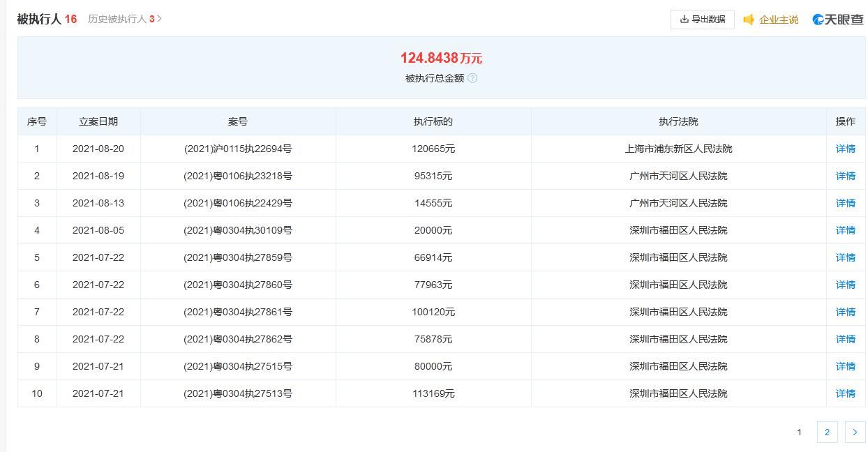Click the 天眼查 logo
Image resolution: width=868 pixels, height=452 pixels.
[837, 20]
